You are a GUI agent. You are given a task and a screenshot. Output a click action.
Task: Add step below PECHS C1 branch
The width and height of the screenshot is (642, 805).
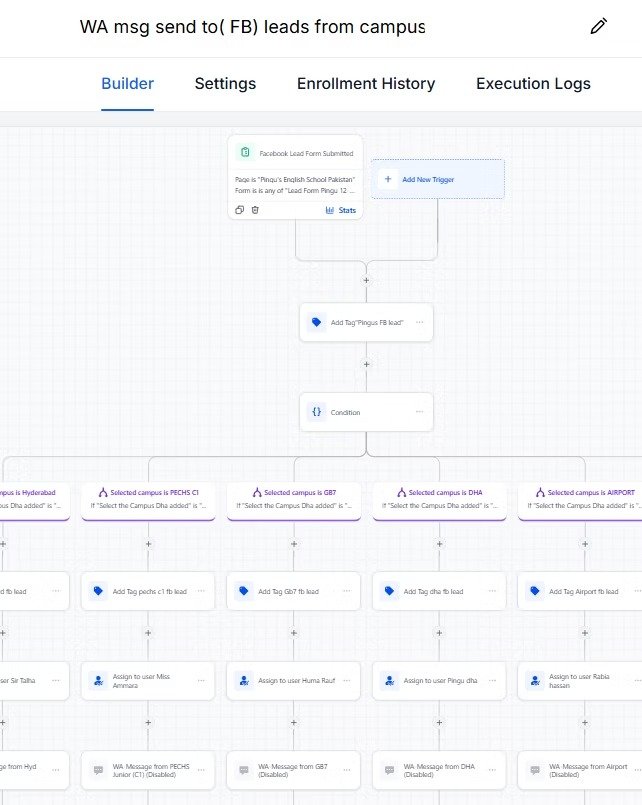pos(148,544)
